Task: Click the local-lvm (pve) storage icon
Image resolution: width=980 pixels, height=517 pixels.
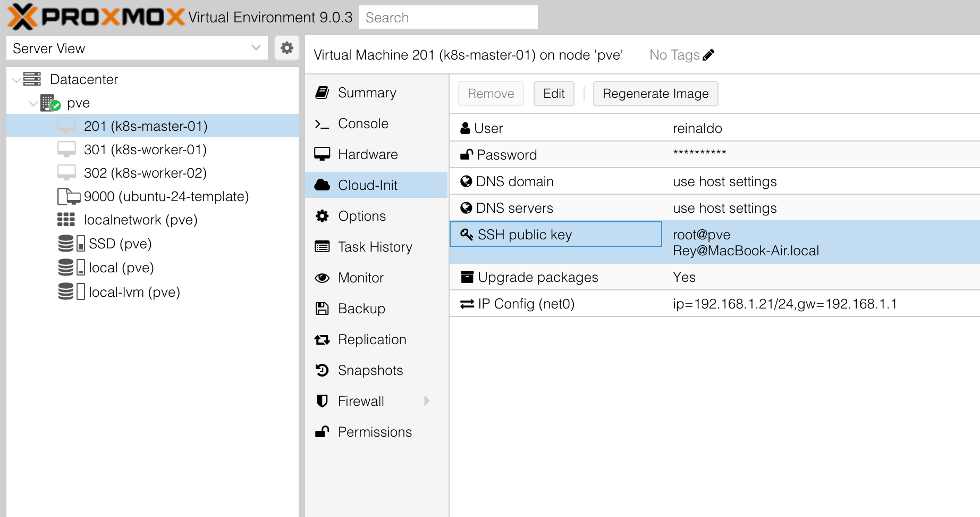Action: pyautogui.click(x=71, y=292)
